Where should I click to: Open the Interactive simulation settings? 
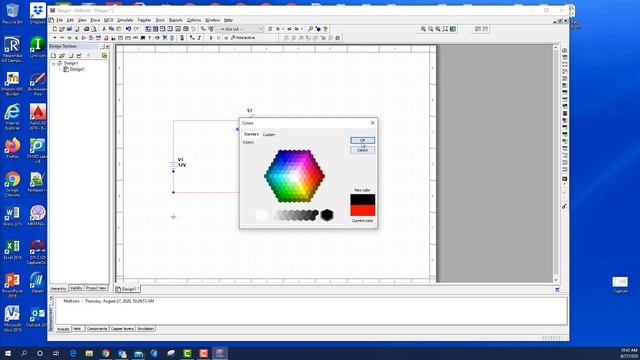click(x=243, y=38)
